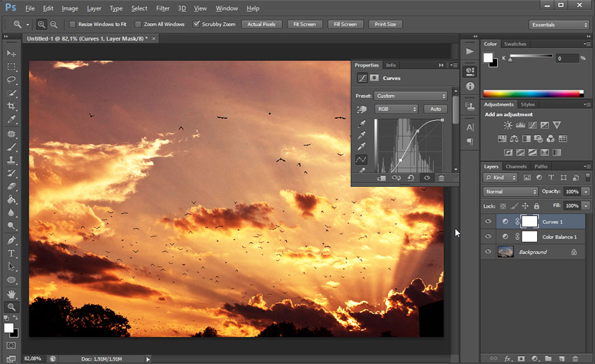The image size is (595, 364).
Task: Select the Clone Stamp tool
Action: pos(12,160)
